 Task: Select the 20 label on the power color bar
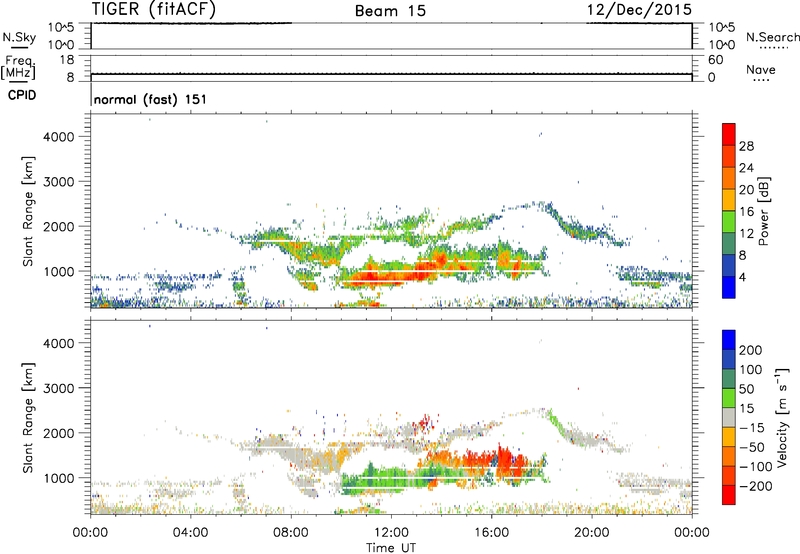point(746,190)
